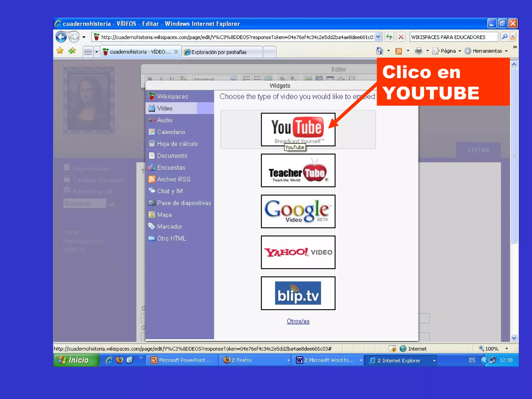Open a new blank tab
This screenshot has height=399, width=532.
click(269, 52)
